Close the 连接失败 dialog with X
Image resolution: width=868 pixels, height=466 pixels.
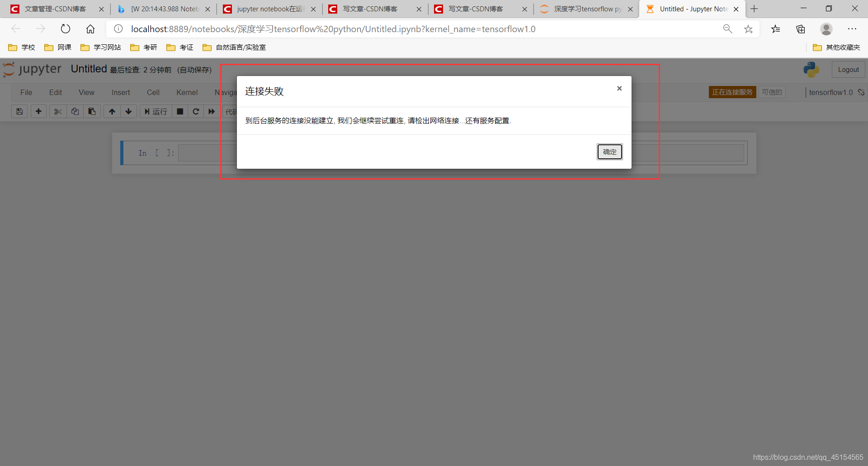point(619,88)
